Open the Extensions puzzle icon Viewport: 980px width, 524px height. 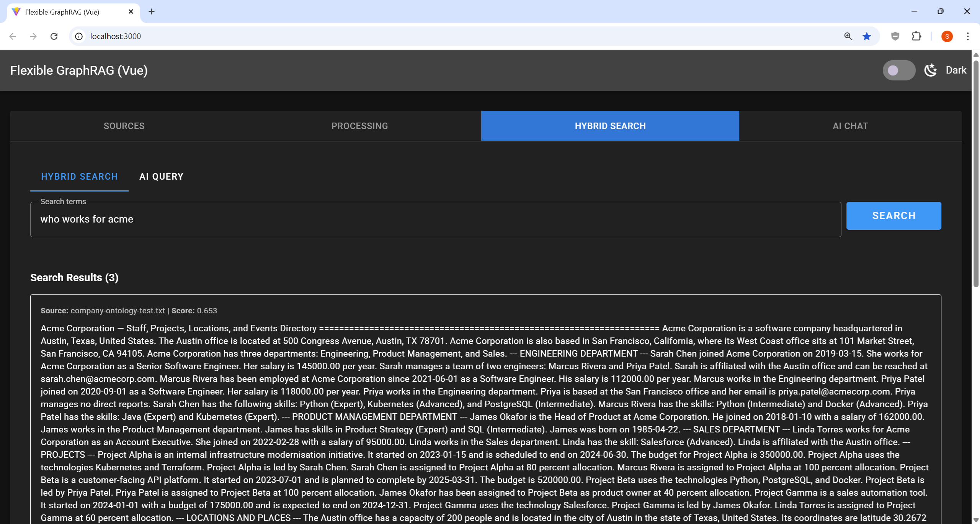(x=916, y=36)
